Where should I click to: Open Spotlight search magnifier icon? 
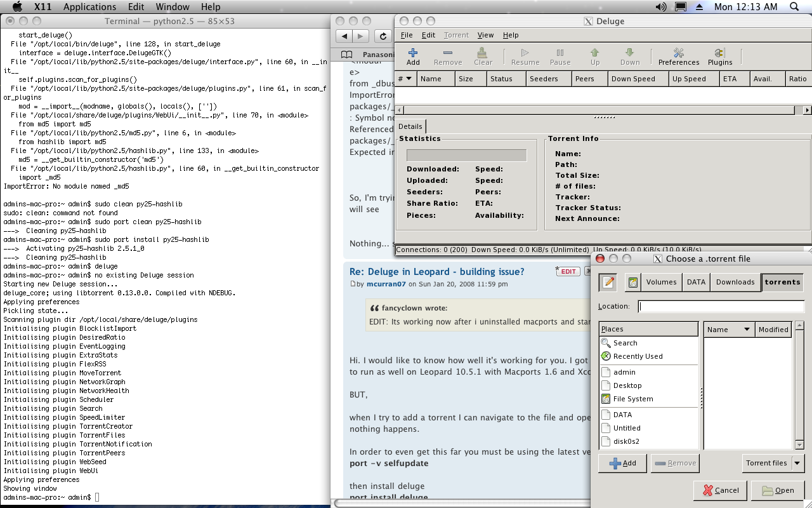tap(795, 7)
